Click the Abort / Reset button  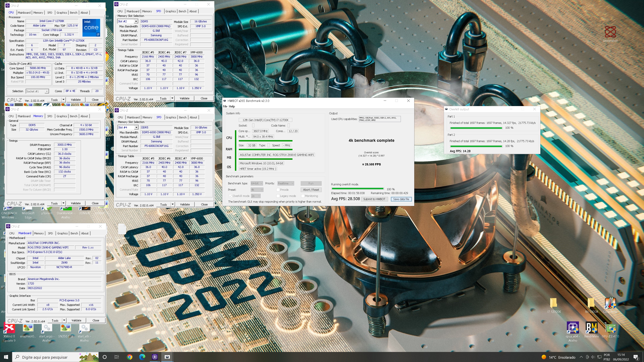(x=311, y=190)
